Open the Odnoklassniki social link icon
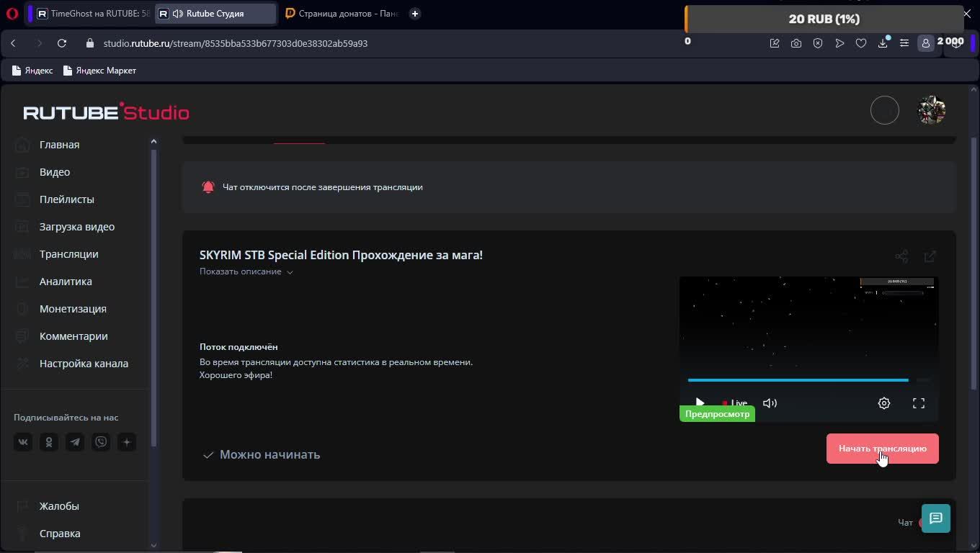Screen dimensions: 980x553 (x=49, y=442)
